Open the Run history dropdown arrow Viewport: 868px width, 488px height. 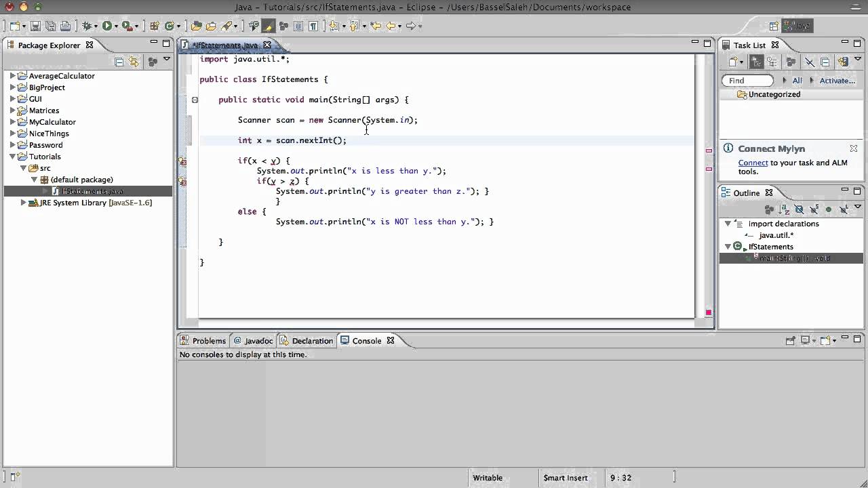coord(116,26)
